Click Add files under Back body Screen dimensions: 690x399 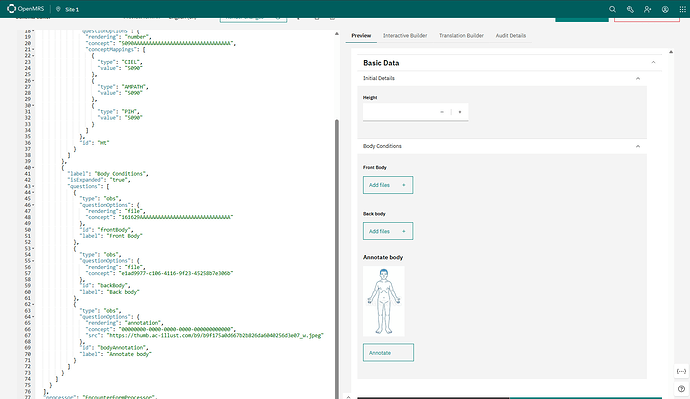[388, 231]
